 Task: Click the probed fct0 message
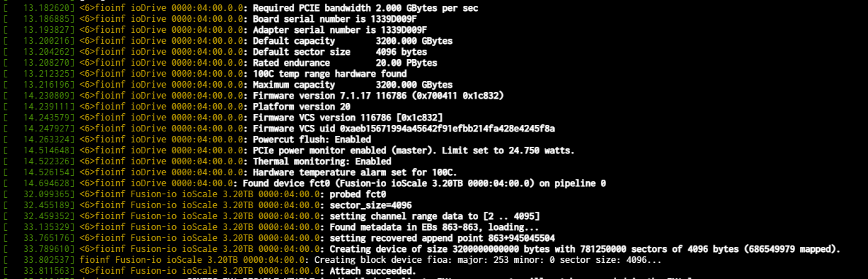click(x=358, y=194)
